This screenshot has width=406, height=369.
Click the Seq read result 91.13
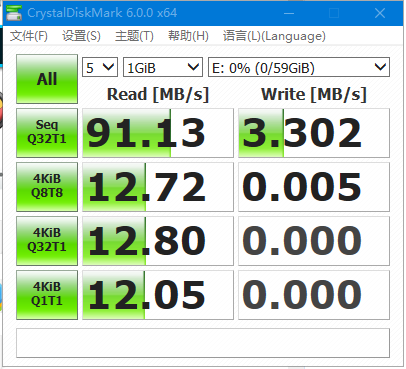coord(158,133)
